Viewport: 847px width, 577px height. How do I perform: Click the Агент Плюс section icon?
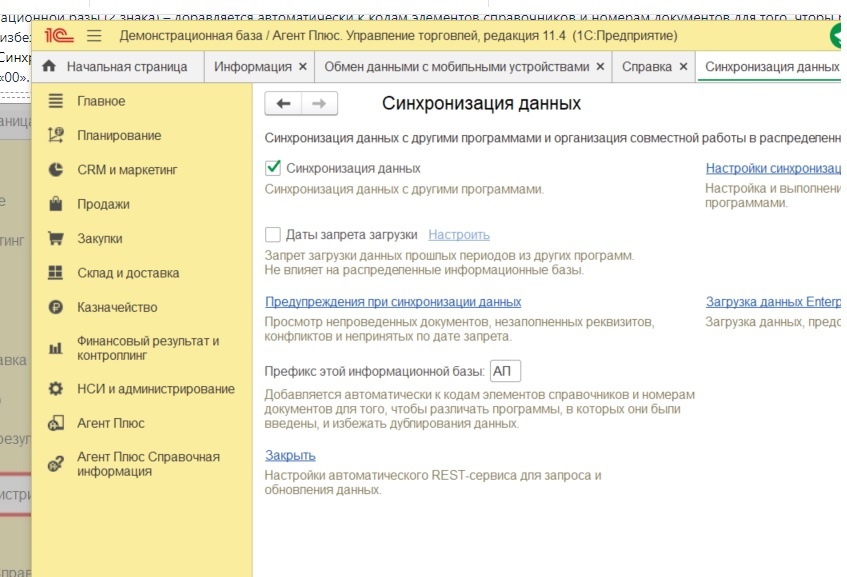(56, 423)
